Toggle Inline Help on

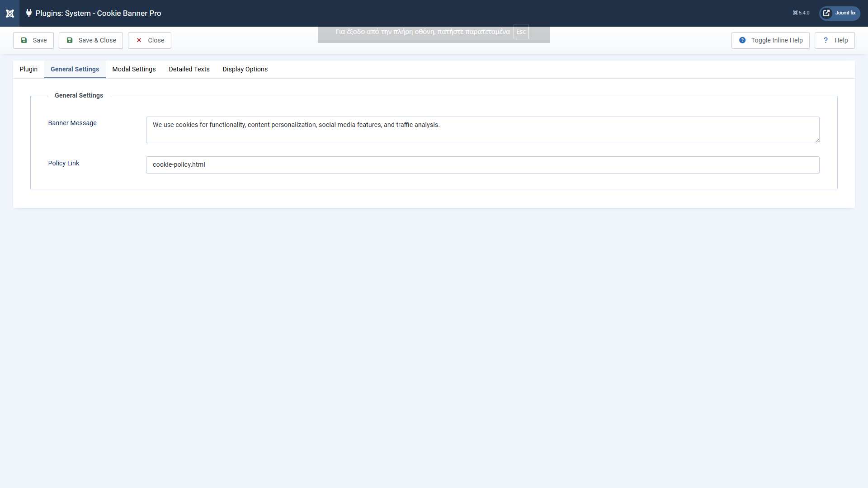[770, 40]
